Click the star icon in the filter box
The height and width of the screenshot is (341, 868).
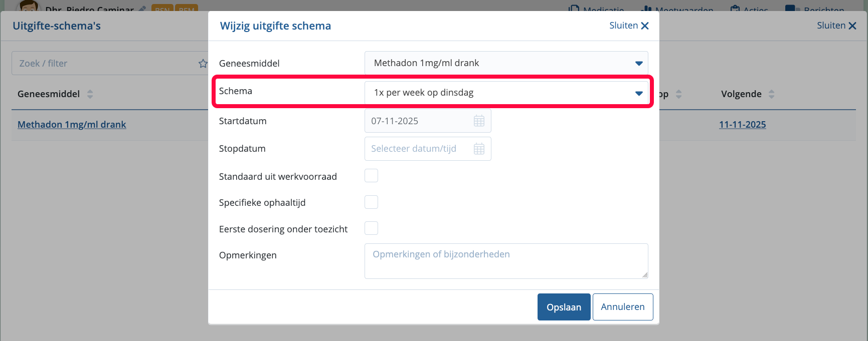(203, 64)
